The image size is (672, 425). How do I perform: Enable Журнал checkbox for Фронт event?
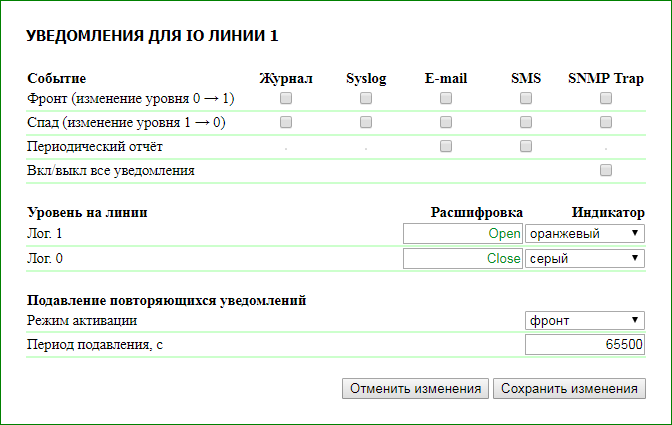click(x=286, y=98)
